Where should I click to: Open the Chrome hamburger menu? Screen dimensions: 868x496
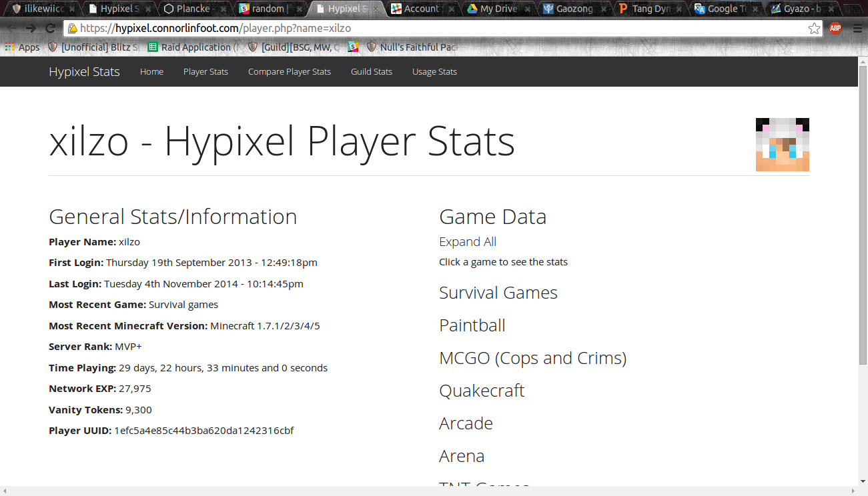click(x=857, y=29)
